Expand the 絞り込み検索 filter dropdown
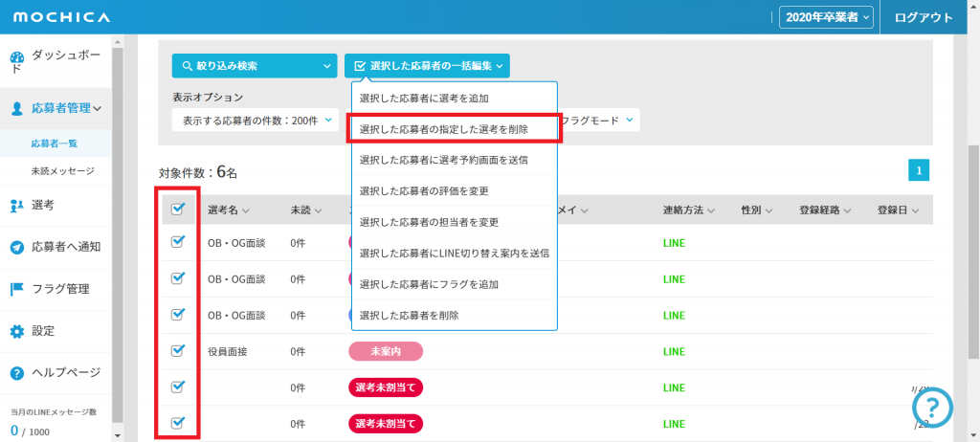980x442 pixels. point(255,66)
